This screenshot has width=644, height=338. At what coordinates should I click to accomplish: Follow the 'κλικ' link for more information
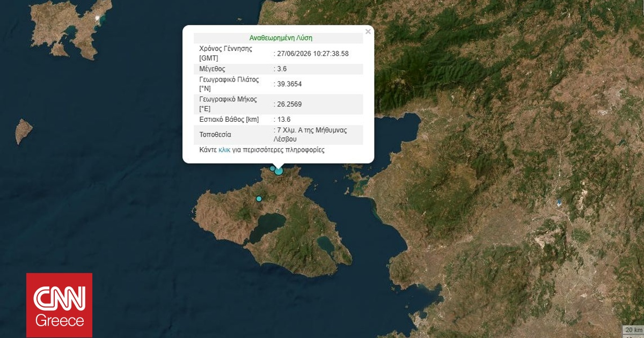pos(224,150)
